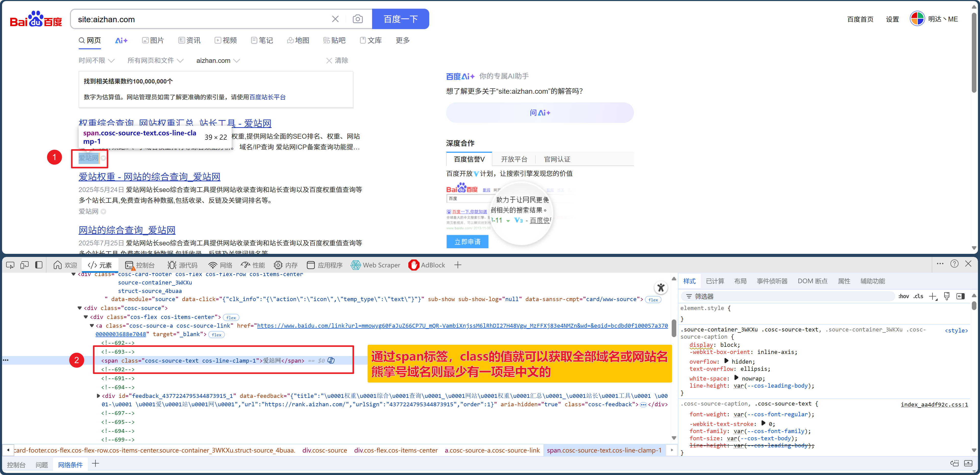Open the aizhan.com site filter dropdown
The width and height of the screenshot is (980, 475).
tap(218, 61)
